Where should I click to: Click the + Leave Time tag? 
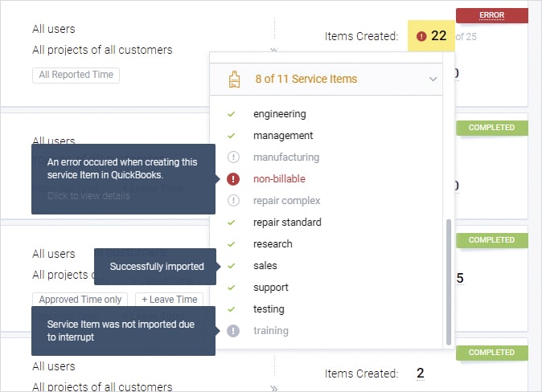click(x=170, y=300)
